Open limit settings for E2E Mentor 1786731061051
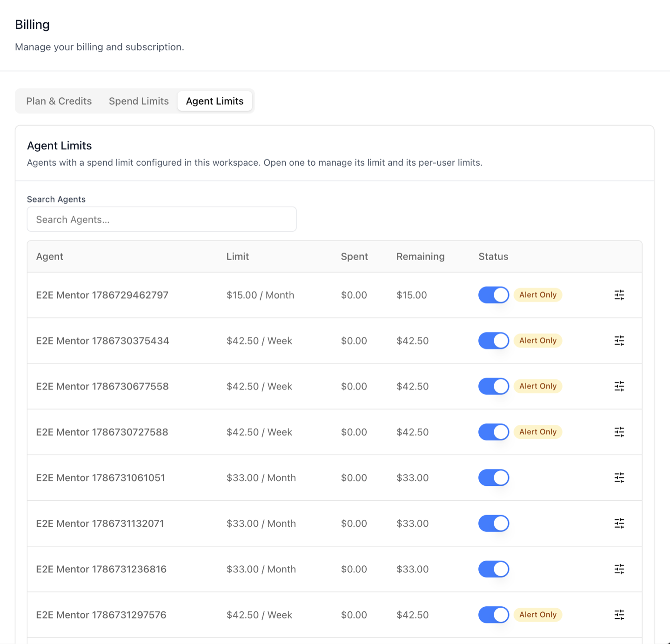Image resolution: width=670 pixels, height=644 pixels. coord(619,478)
